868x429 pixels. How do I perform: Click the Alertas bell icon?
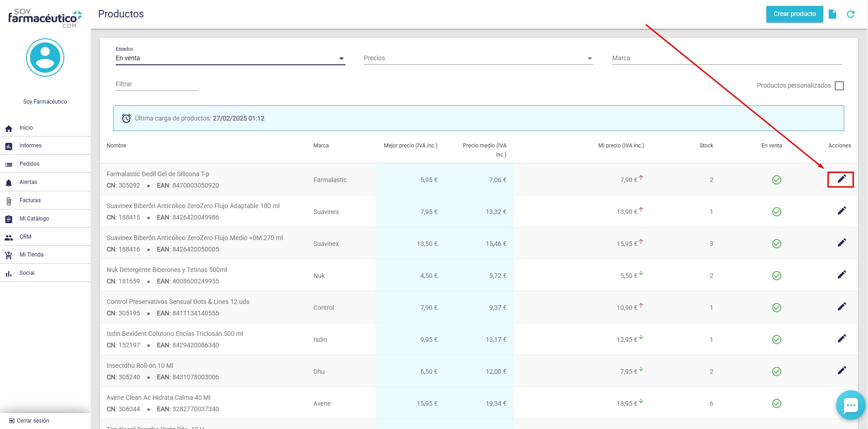click(x=9, y=183)
